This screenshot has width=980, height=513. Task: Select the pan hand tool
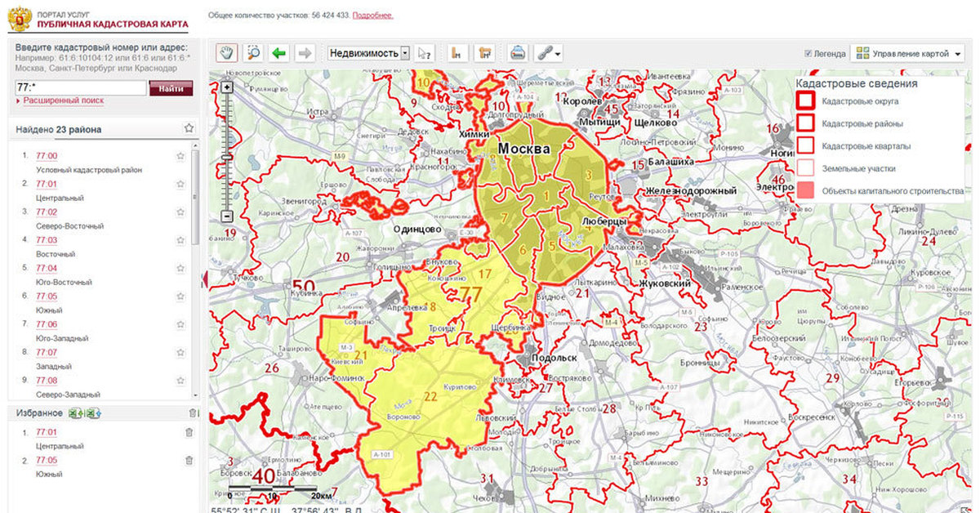pyautogui.click(x=226, y=53)
